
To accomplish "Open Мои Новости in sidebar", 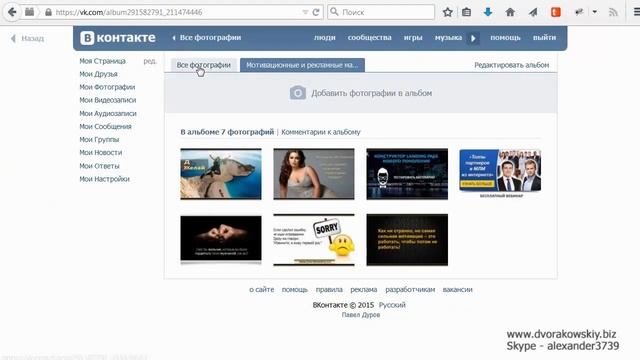I will click(x=100, y=153).
